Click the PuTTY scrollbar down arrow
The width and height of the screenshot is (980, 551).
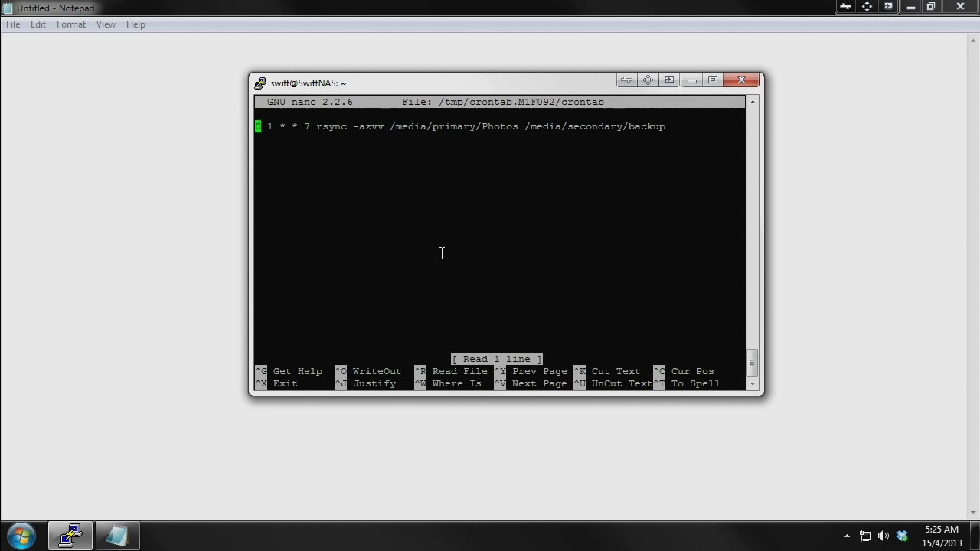752,383
